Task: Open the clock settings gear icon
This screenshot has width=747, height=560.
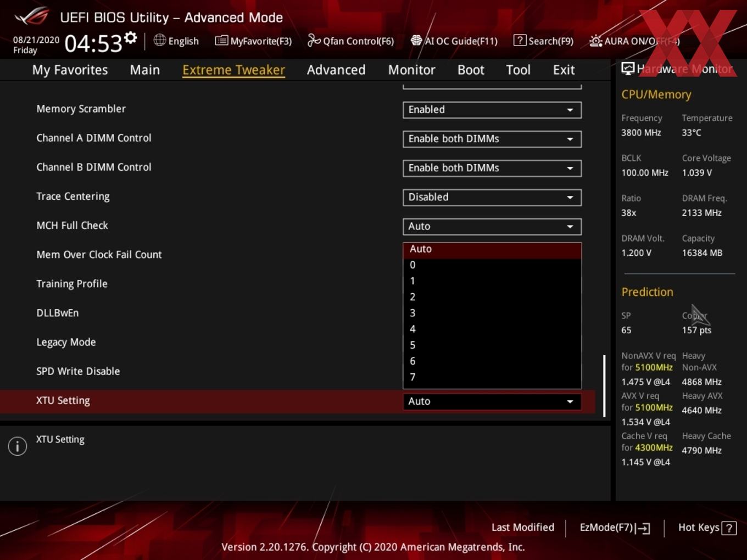Action: click(x=131, y=37)
